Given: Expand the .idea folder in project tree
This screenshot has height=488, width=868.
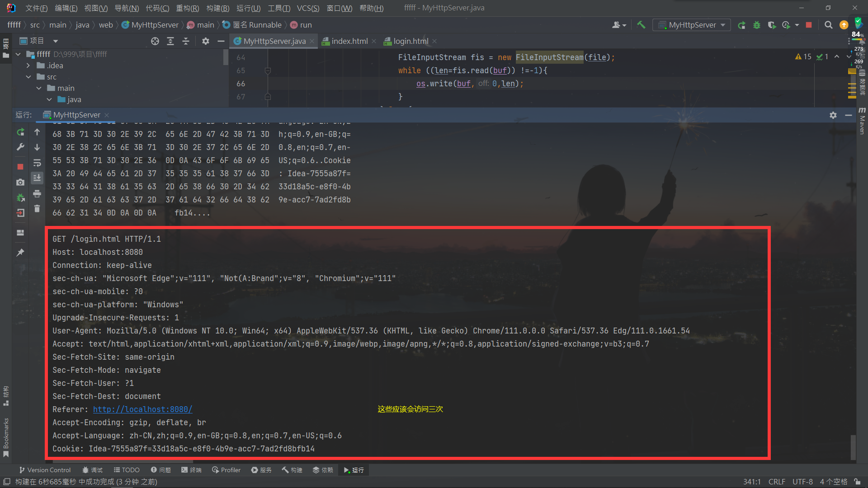Looking at the screenshot, I should click(28, 66).
